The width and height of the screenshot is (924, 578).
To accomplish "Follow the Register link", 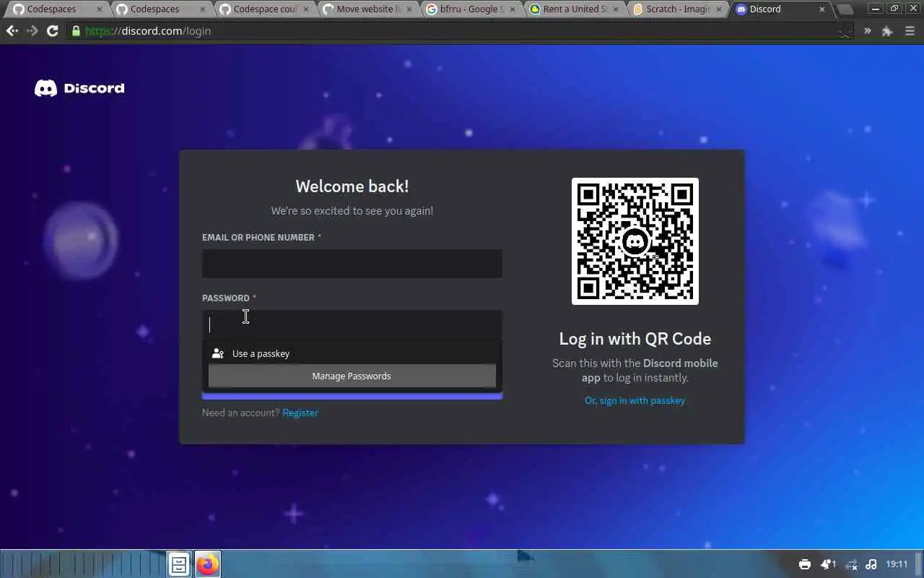I will coord(300,413).
